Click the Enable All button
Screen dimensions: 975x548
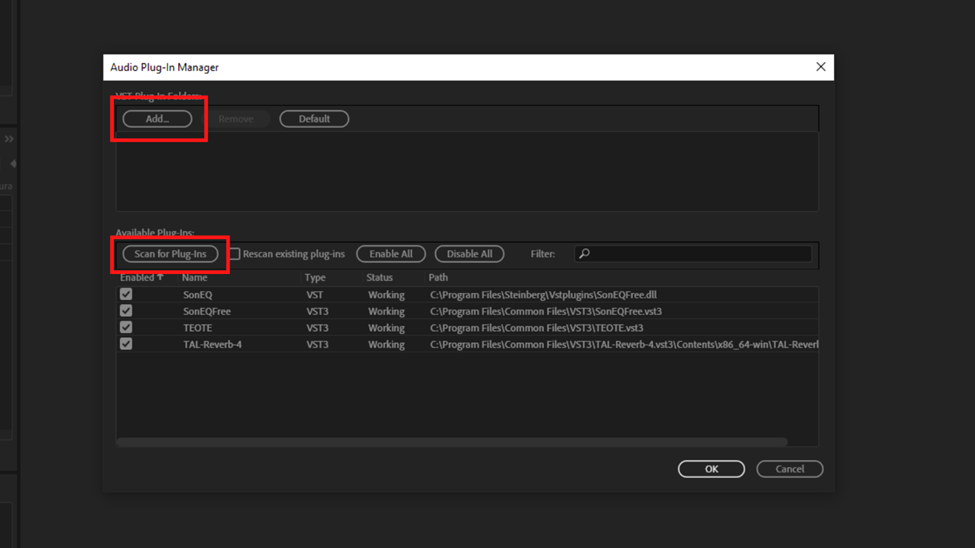(x=391, y=254)
